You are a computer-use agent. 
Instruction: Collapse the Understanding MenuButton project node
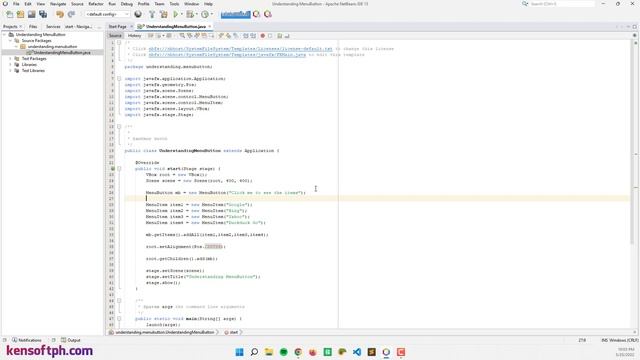tap(4, 35)
